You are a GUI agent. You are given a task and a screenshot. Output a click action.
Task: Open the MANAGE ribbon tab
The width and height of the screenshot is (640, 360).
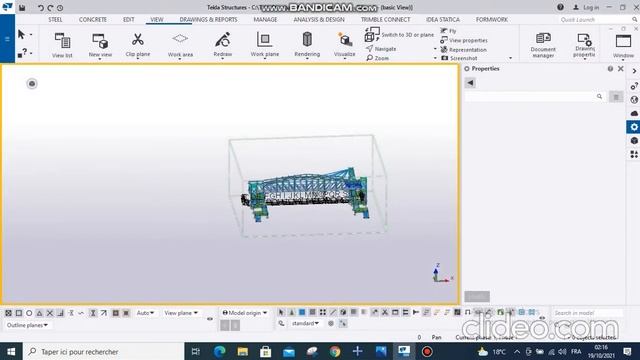point(265,20)
